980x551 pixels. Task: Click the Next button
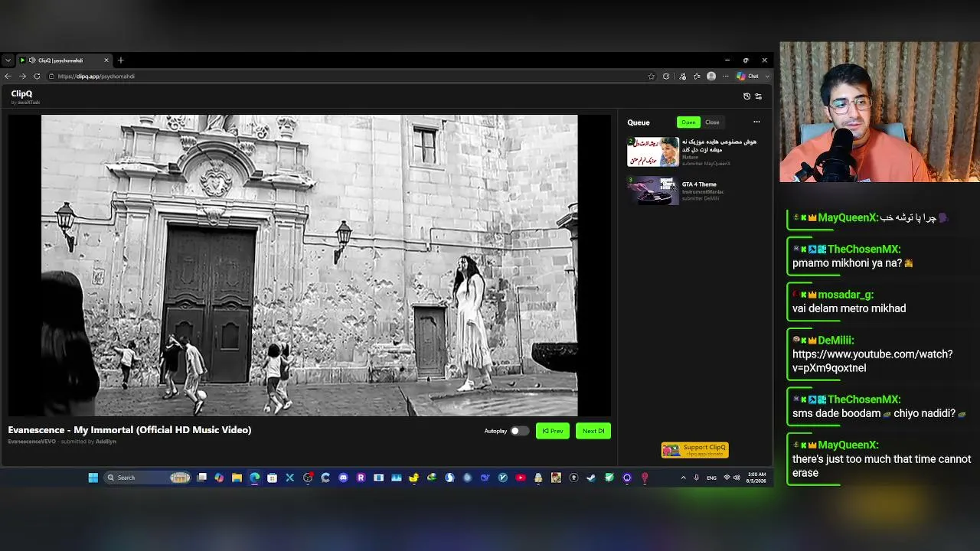pyautogui.click(x=593, y=431)
